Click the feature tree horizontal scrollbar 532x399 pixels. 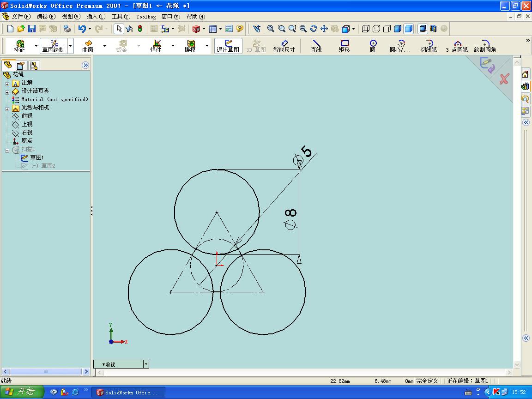pos(45,371)
